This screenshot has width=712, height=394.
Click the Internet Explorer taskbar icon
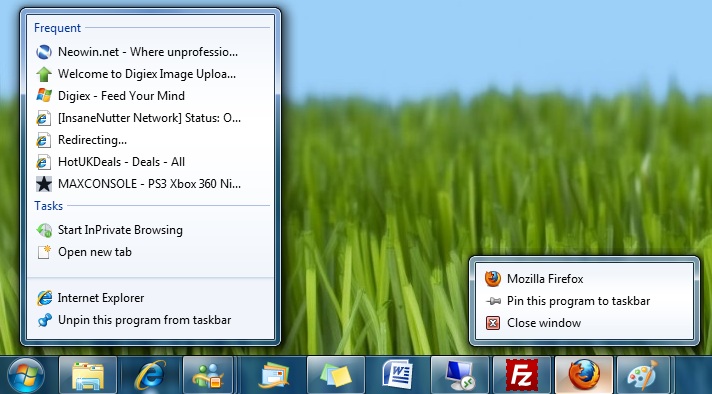[x=150, y=375]
